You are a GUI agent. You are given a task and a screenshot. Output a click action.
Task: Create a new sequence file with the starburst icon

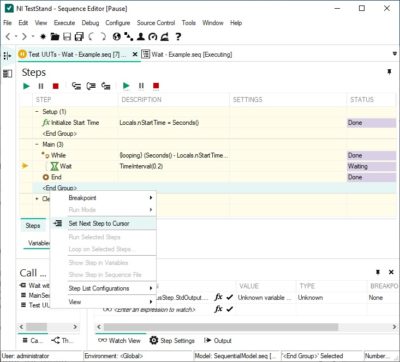[43, 37]
